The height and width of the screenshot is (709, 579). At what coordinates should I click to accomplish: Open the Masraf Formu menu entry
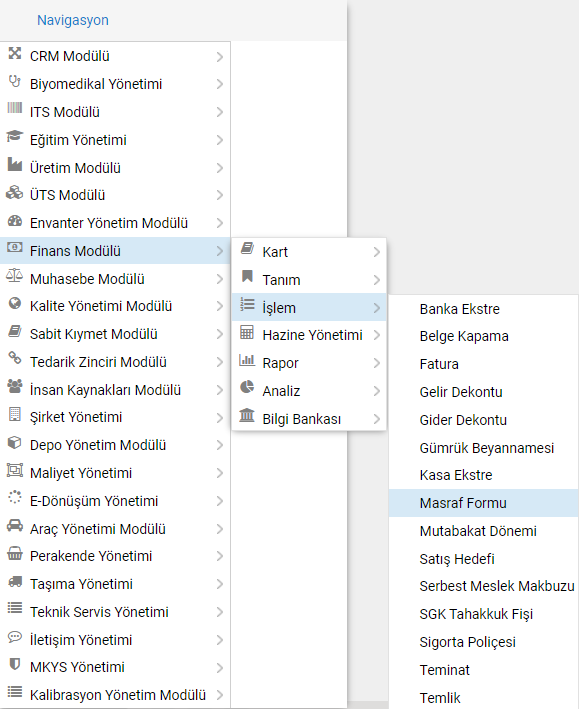click(484, 503)
